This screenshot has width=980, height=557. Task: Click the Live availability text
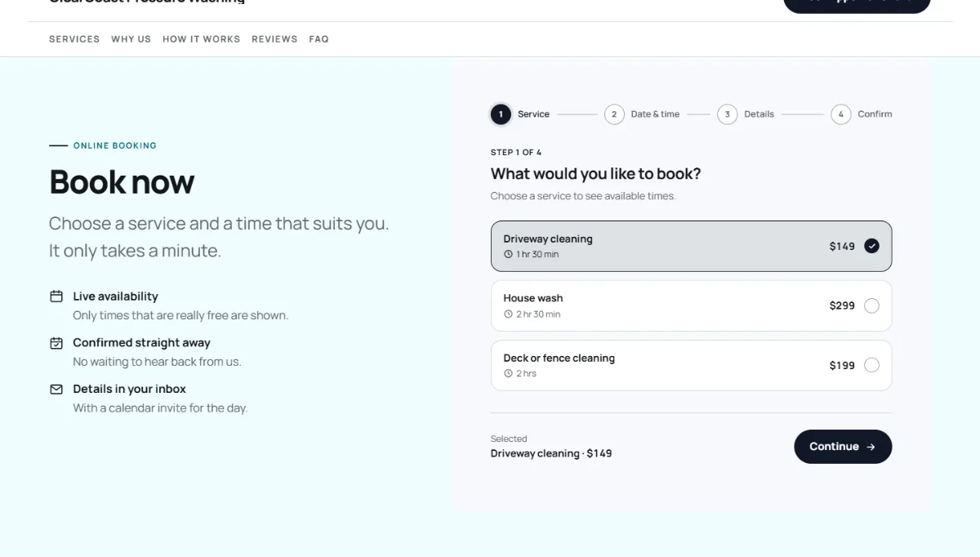[x=115, y=296]
